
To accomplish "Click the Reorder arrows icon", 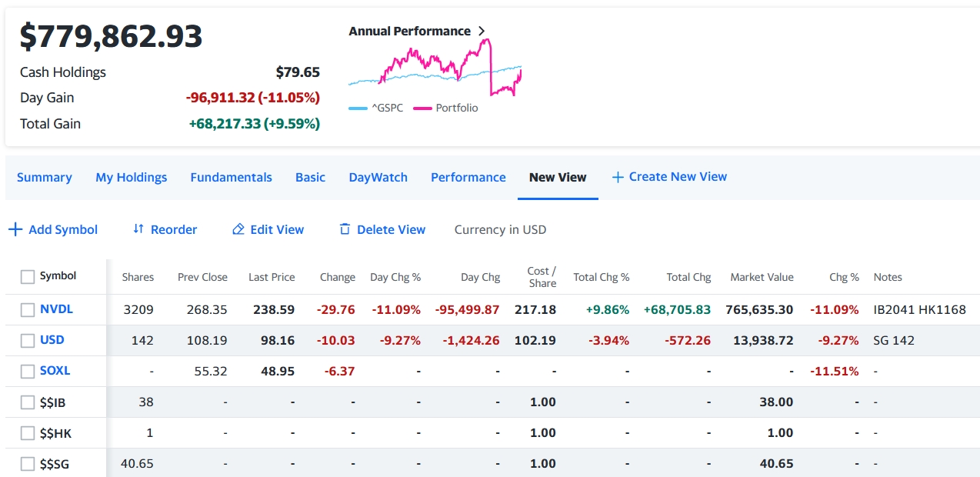I will tap(138, 229).
